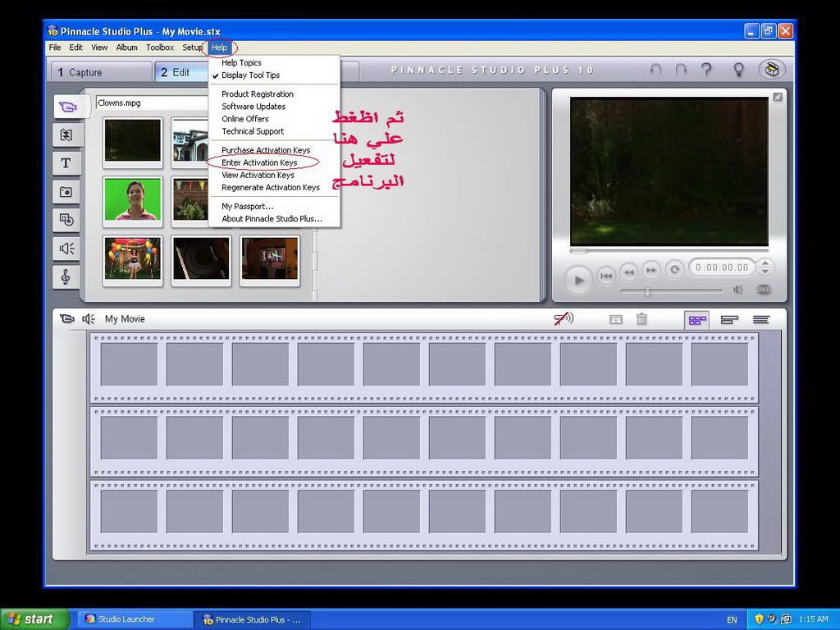
Task: Switch to the 2 Edit tab
Action: point(181,72)
